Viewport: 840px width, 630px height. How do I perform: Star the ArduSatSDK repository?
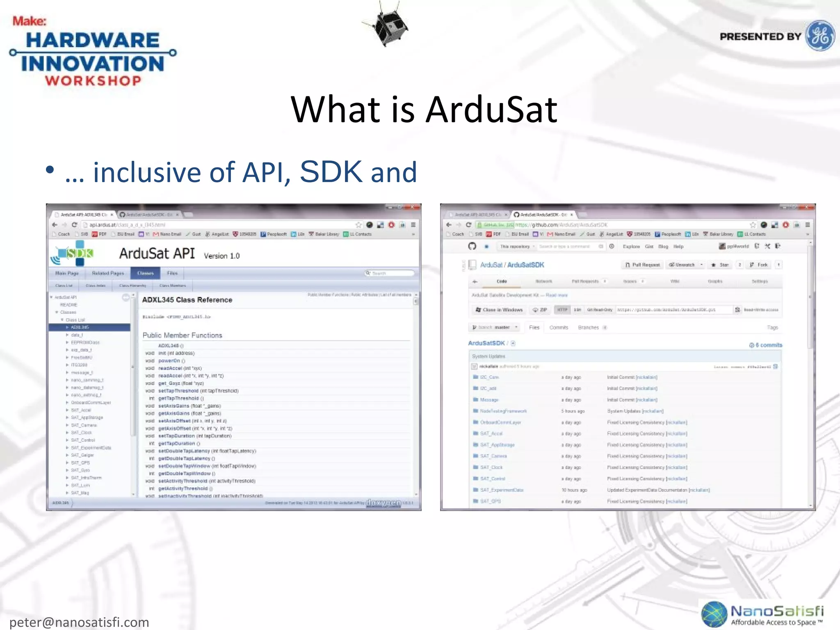tap(720, 265)
